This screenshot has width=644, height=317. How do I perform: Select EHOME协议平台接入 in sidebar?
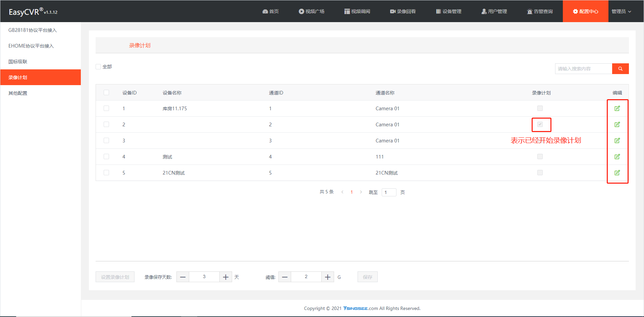coord(41,46)
